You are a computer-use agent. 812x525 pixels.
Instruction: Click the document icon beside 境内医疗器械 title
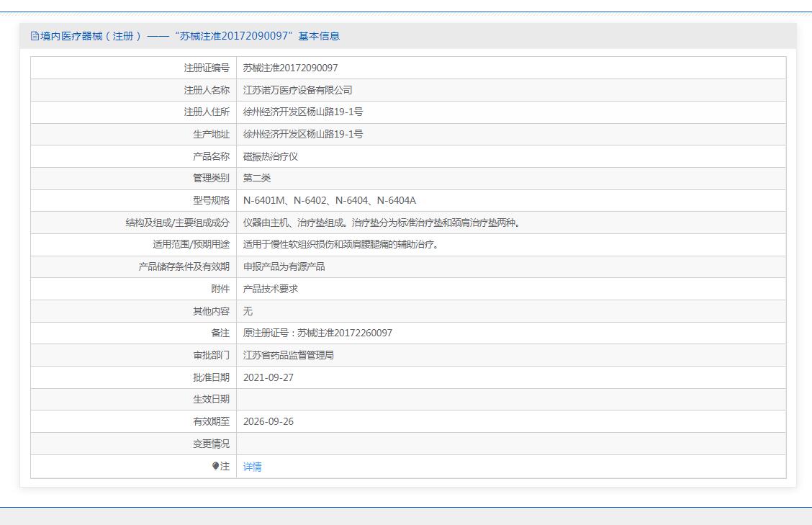click(x=35, y=36)
